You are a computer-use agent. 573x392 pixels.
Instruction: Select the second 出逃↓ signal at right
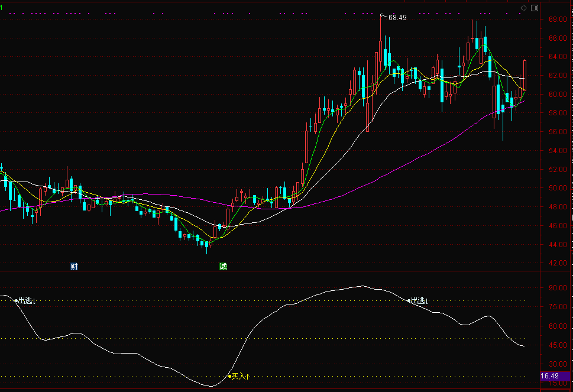418,301
